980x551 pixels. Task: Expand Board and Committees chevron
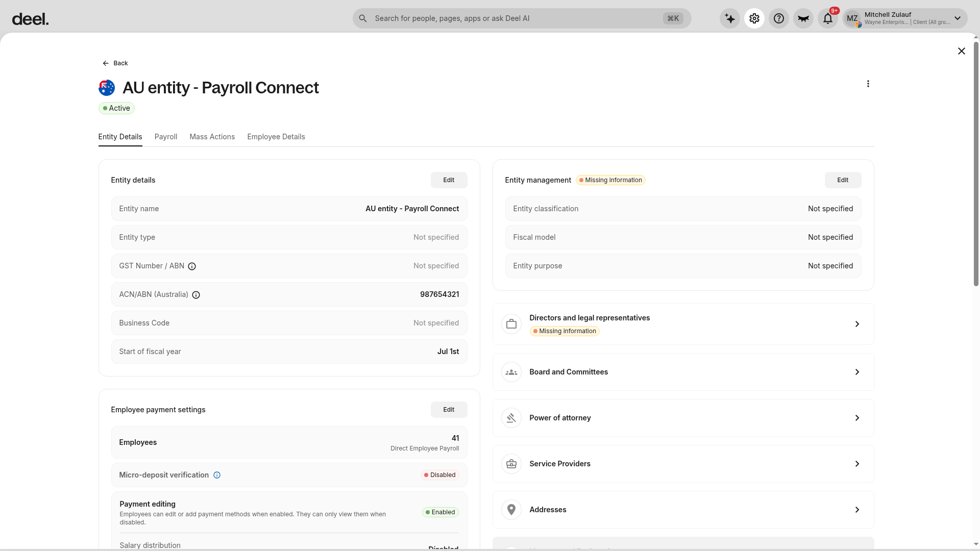857,372
